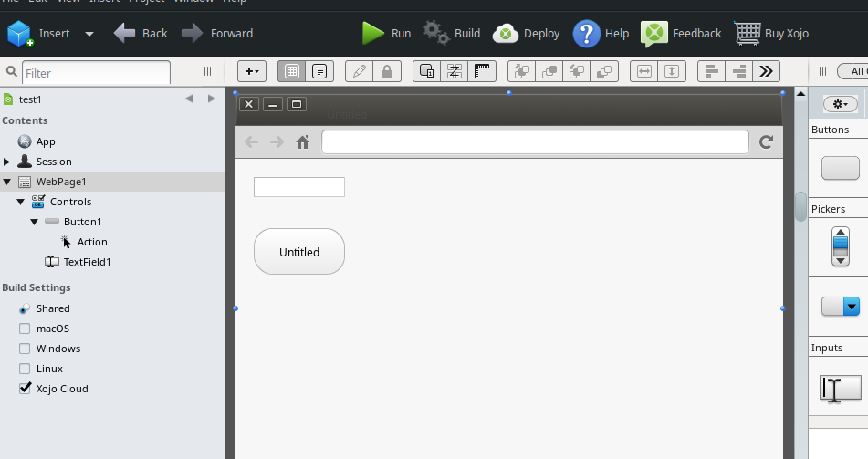Click the pencil edit mode icon
Screen dimensions: 868x459
point(360,71)
